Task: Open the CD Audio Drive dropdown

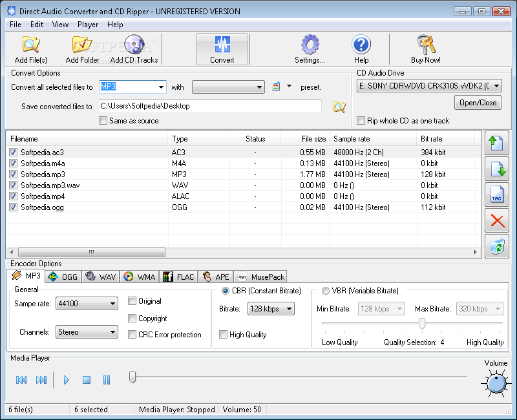Action: pos(429,86)
